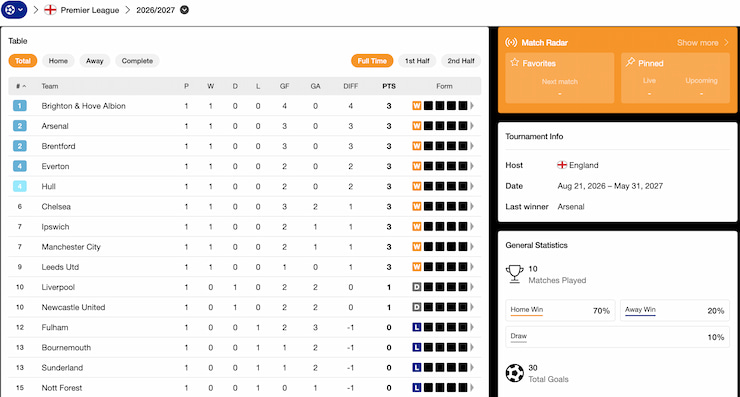Viewport: 740px width, 397px height.
Task: Open Brighton & Hove Albion team
Action: (x=84, y=106)
